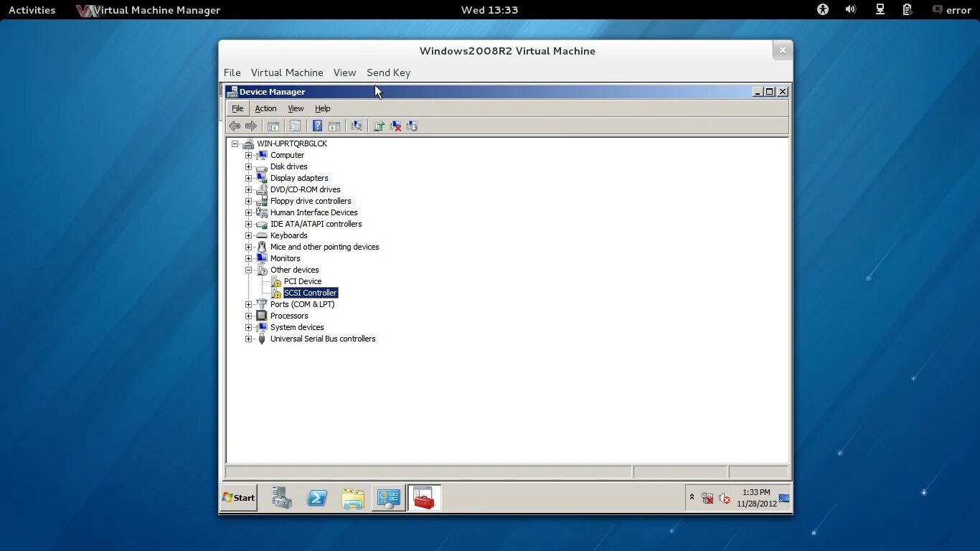The image size is (980, 551).
Task: Click Update Driver Software toolbar icon
Action: tap(379, 126)
